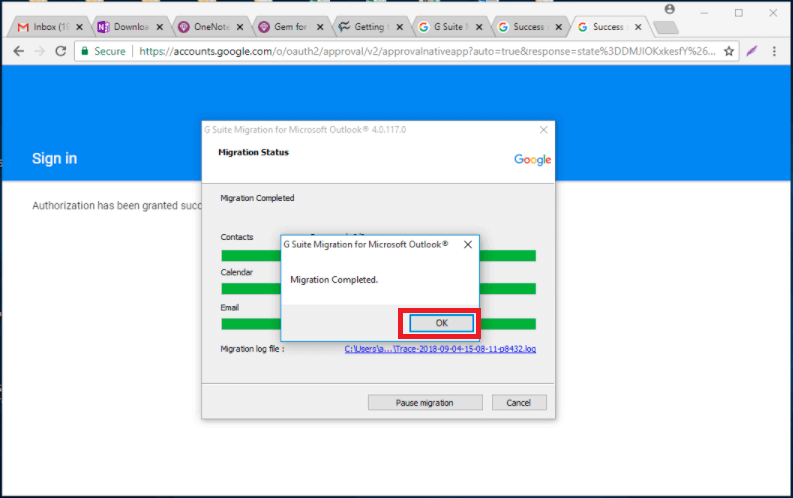Close the Getting tab
This screenshot has width=793, height=498.
400,27
